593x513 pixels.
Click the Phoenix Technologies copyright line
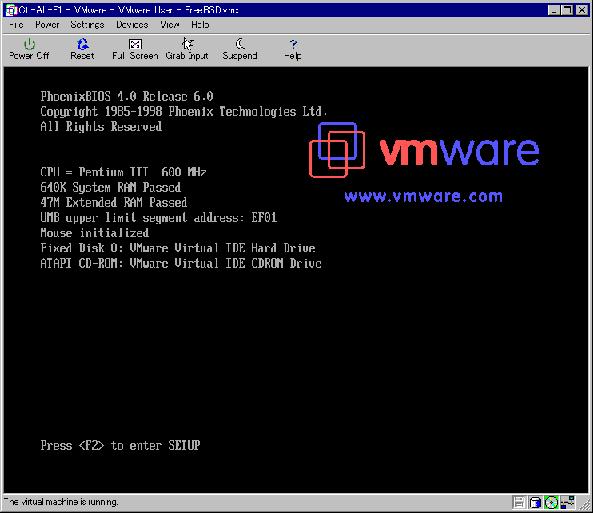[183, 112]
